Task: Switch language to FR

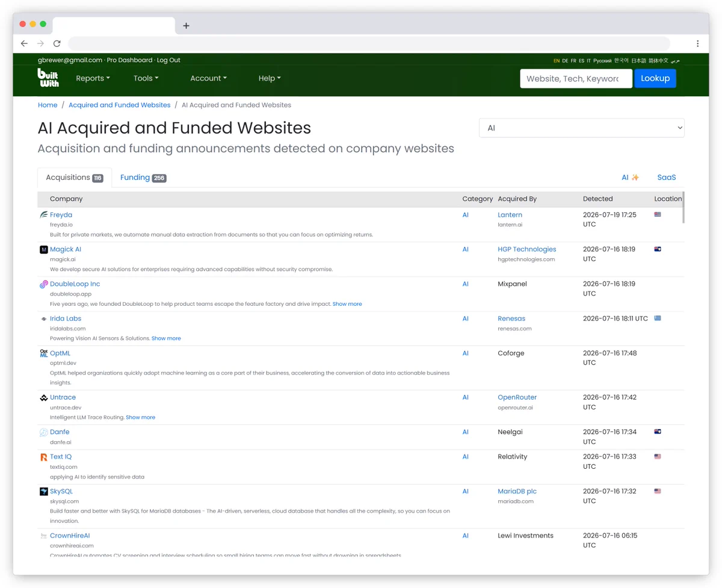Action: (573, 61)
